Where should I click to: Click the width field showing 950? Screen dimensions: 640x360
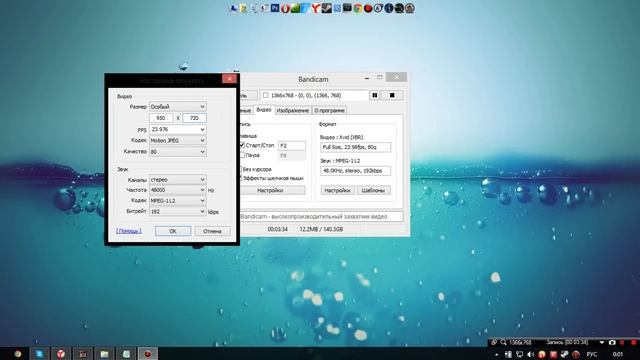pos(161,118)
